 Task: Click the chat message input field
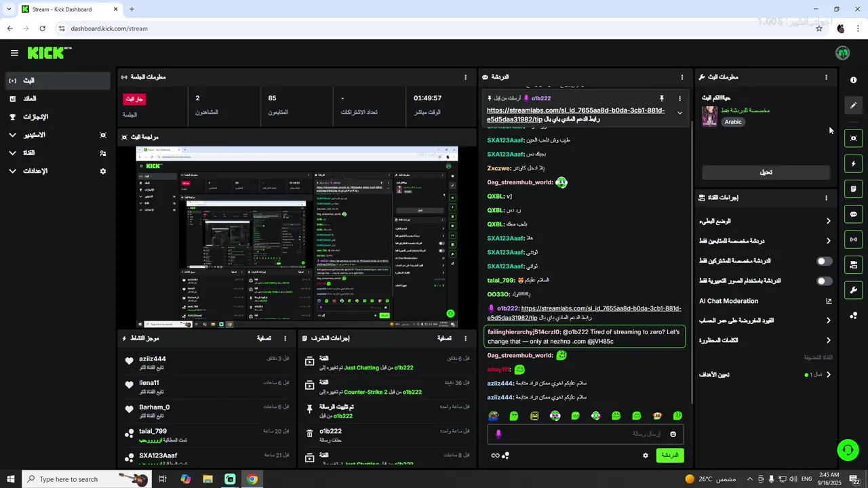585,434
